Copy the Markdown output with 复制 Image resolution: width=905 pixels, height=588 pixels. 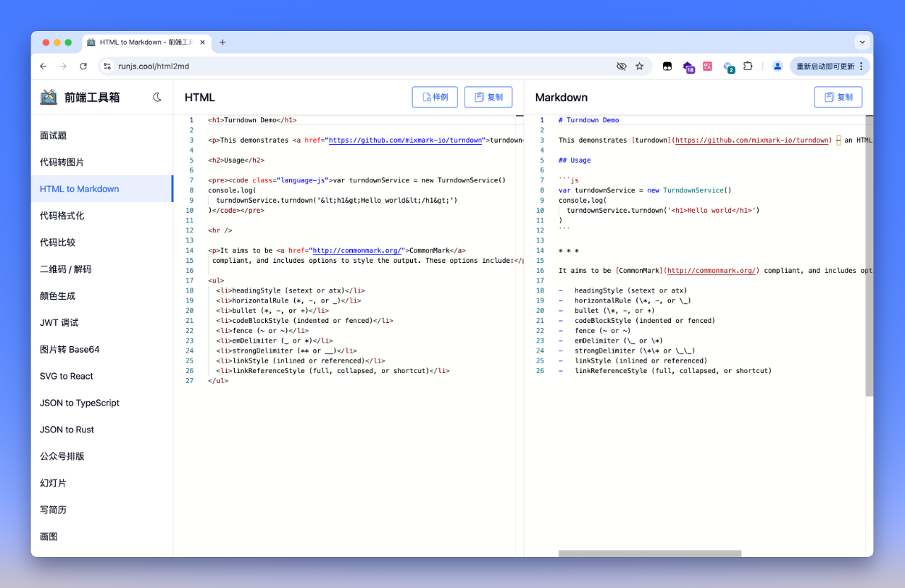(839, 98)
